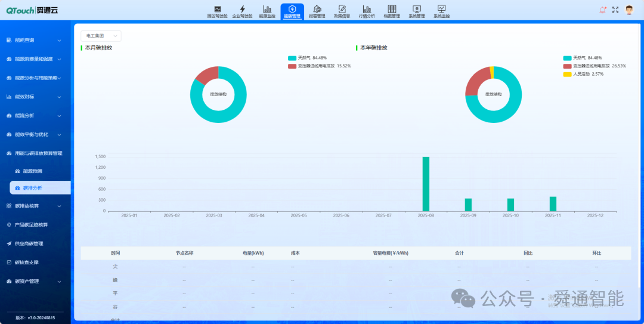
Task: Open the 电工集团 dropdown selector
Action: tap(101, 36)
